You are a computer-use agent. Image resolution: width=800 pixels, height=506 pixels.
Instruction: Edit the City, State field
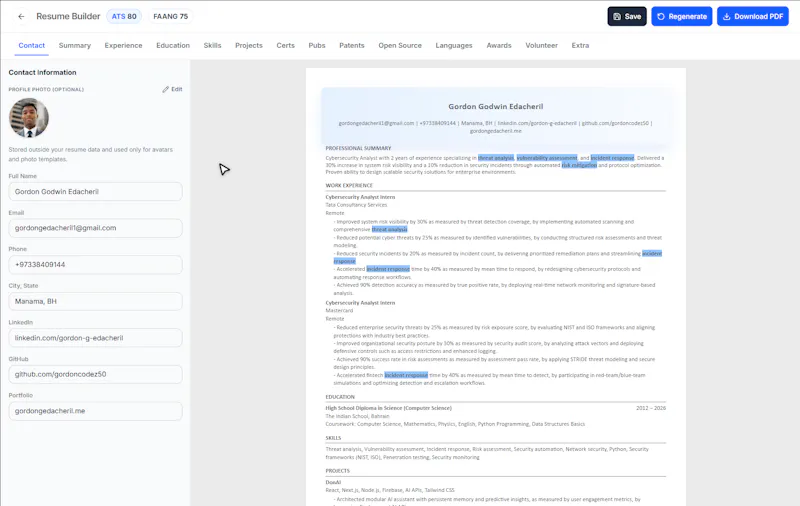pos(95,301)
